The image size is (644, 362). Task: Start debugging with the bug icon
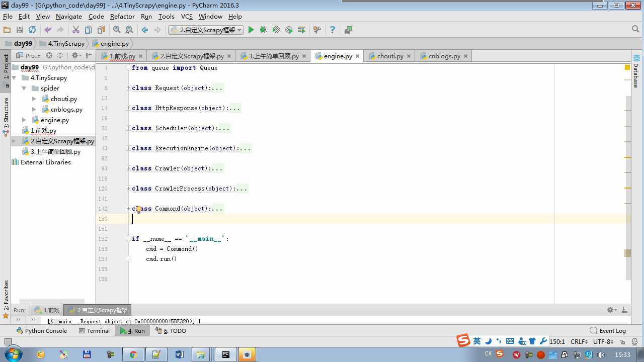click(263, 30)
